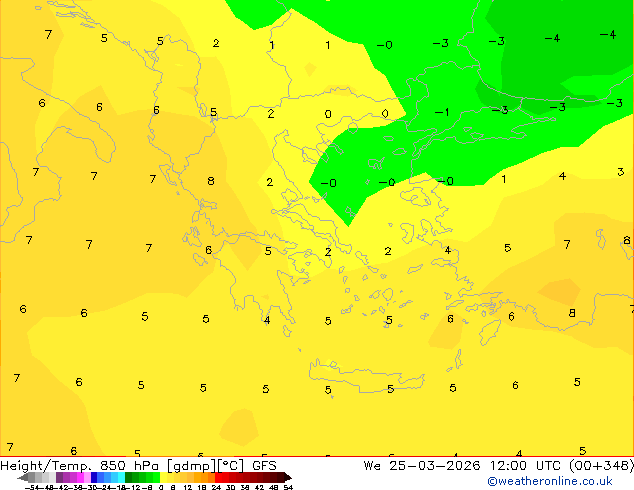The image size is (634, 490).
Task: Click the "-1" temperature value on map
Action: pos(442,112)
